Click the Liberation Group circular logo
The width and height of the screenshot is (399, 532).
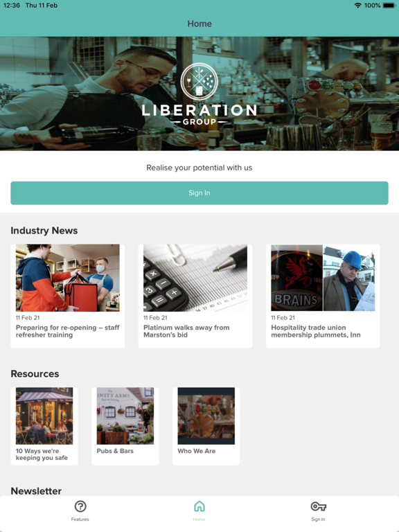(199, 82)
